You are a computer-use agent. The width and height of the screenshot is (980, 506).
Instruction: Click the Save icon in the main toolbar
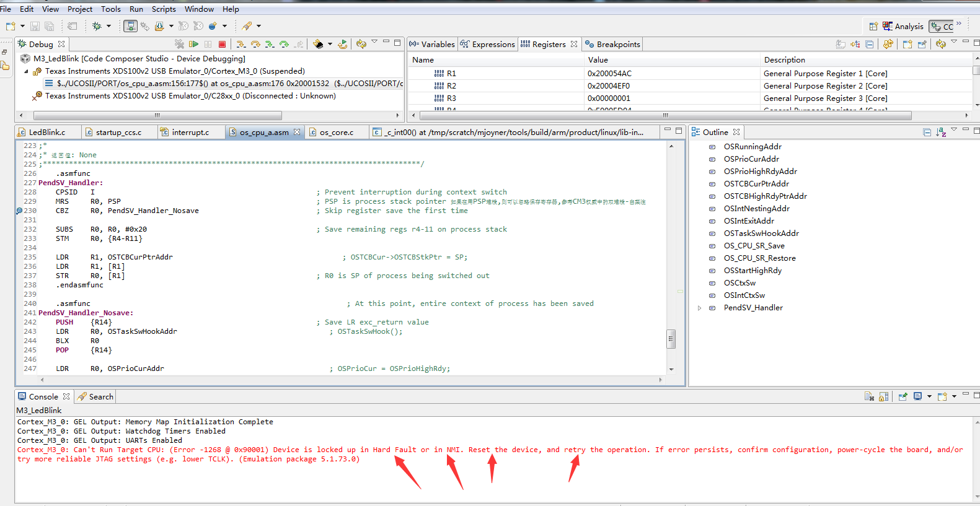35,26
